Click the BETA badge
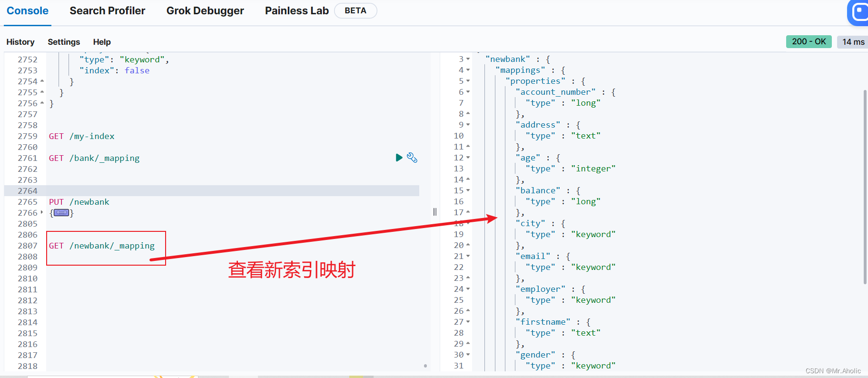868x378 pixels. pyautogui.click(x=355, y=11)
